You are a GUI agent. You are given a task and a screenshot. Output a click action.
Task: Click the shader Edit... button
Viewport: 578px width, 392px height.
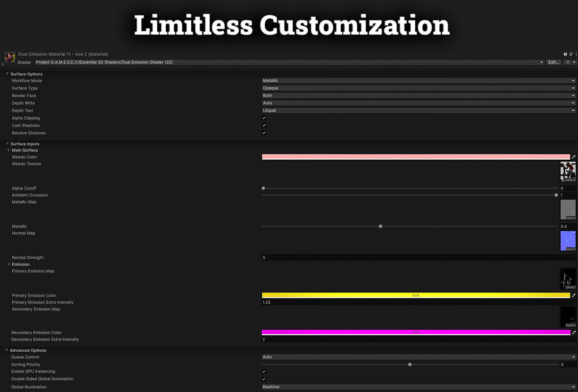point(553,62)
